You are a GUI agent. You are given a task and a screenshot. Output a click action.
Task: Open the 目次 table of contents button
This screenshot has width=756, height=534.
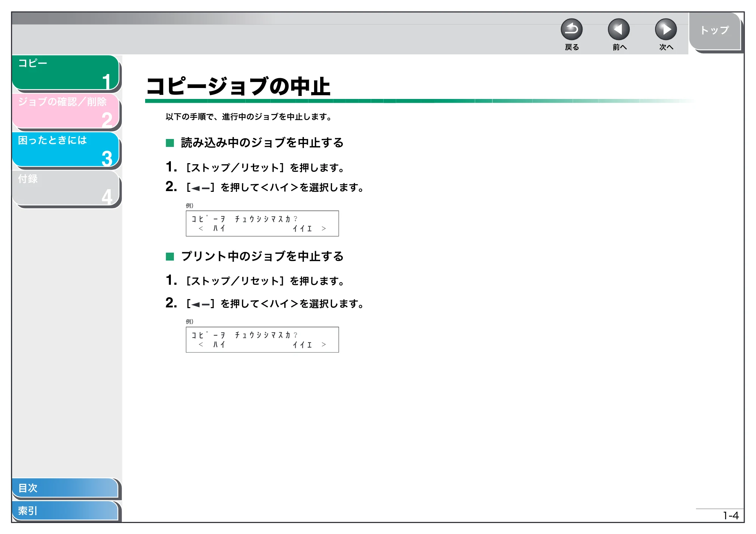[x=65, y=488]
